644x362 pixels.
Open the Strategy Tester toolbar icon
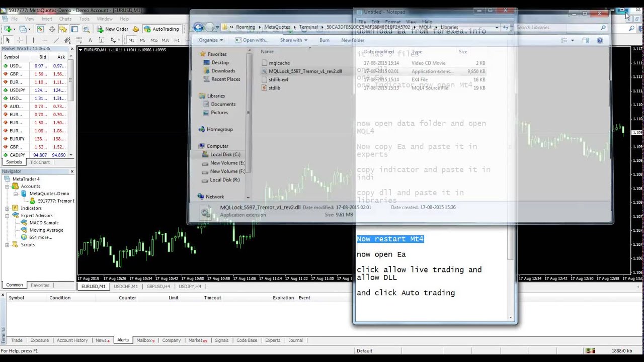click(x=86, y=29)
